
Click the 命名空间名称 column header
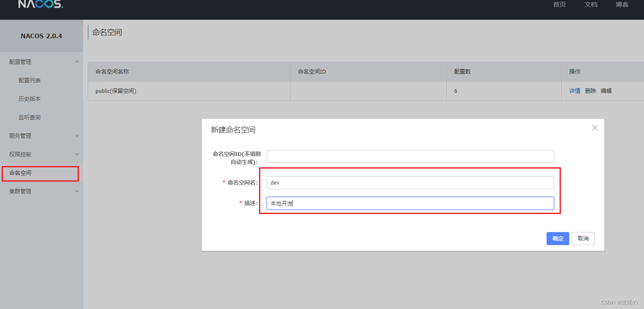coord(189,71)
